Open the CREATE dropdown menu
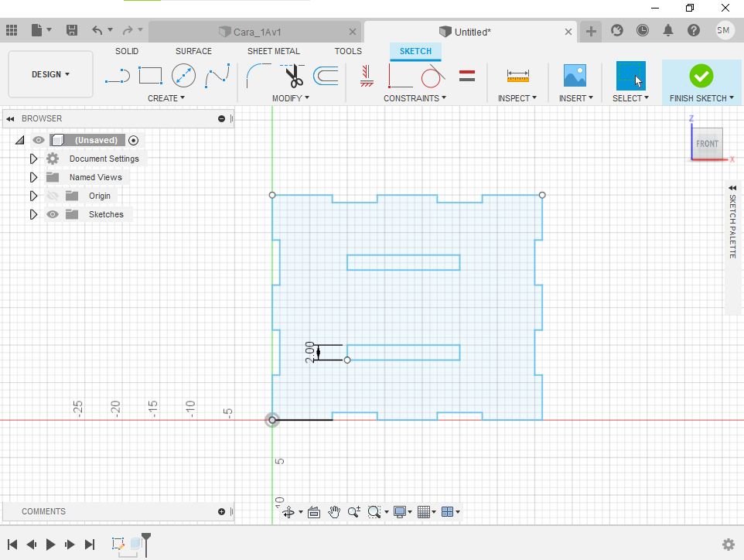Screen dimensions: 744x560 pyautogui.click(x=166, y=98)
